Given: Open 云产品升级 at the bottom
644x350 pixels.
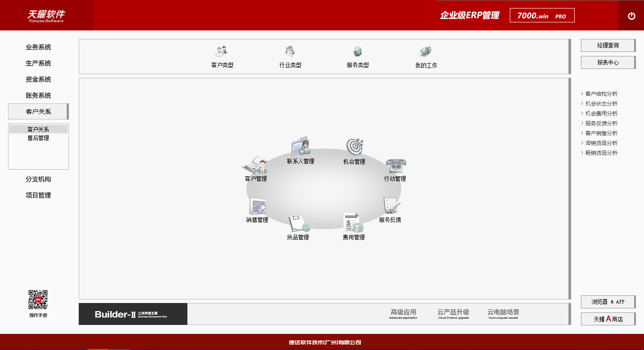Looking at the screenshot, I should [x=453, y=313].
